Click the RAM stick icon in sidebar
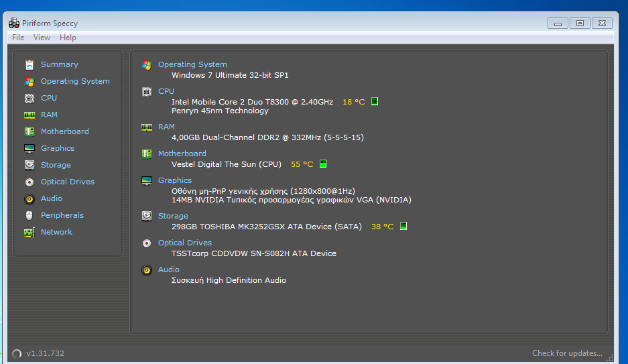628x364 pixels. pos(29,115)
